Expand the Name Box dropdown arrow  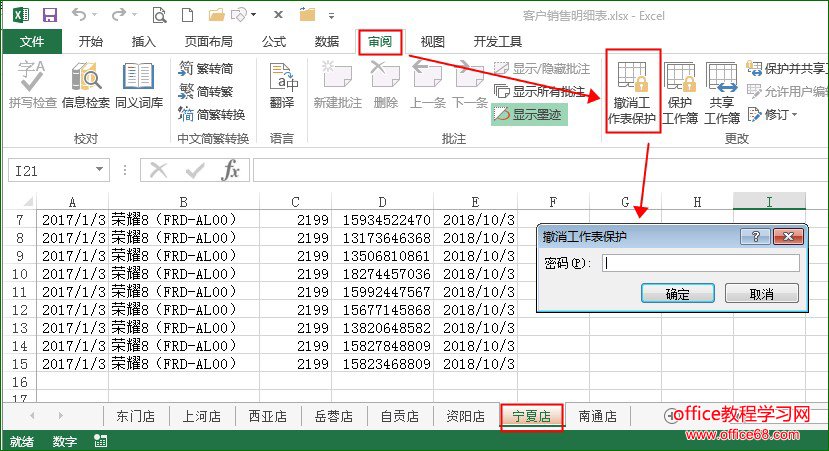click(x=99, y=170)
